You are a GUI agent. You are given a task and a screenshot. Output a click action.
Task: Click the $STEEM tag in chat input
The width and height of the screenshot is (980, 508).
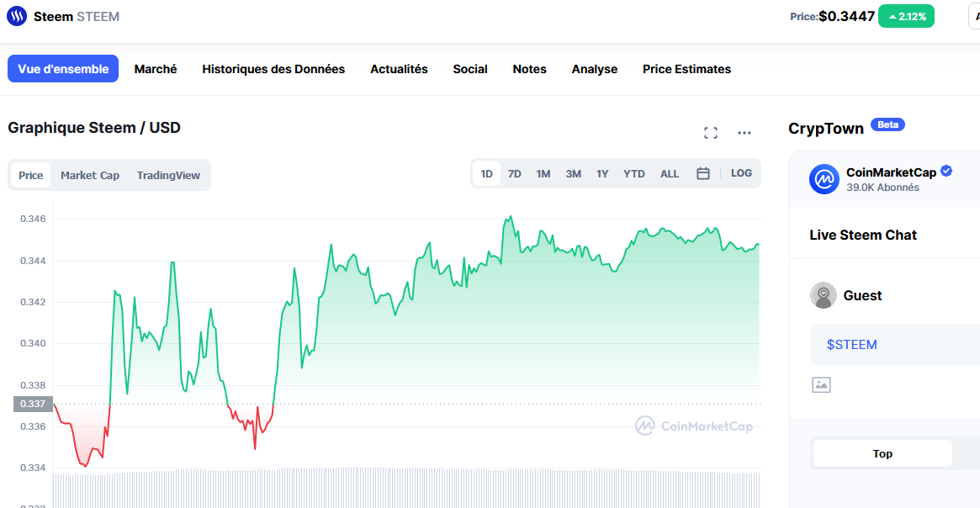[x=851, y=344]
